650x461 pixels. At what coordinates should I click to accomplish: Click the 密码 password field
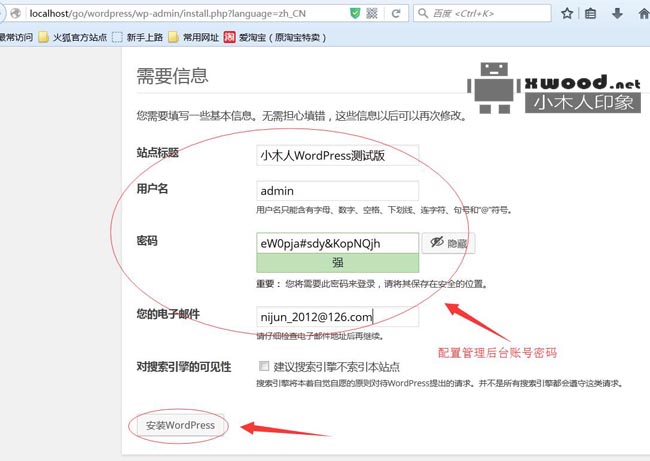[x=337, y=243]
